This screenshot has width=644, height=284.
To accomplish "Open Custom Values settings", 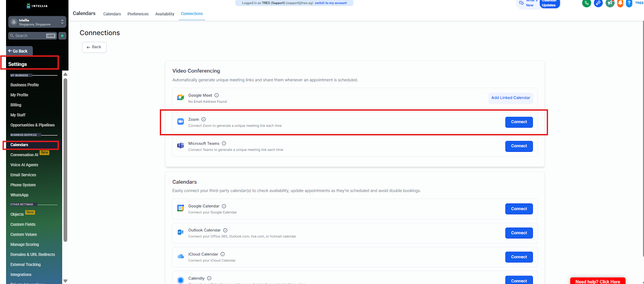I will pyautogui.click(x=23, y=235).
